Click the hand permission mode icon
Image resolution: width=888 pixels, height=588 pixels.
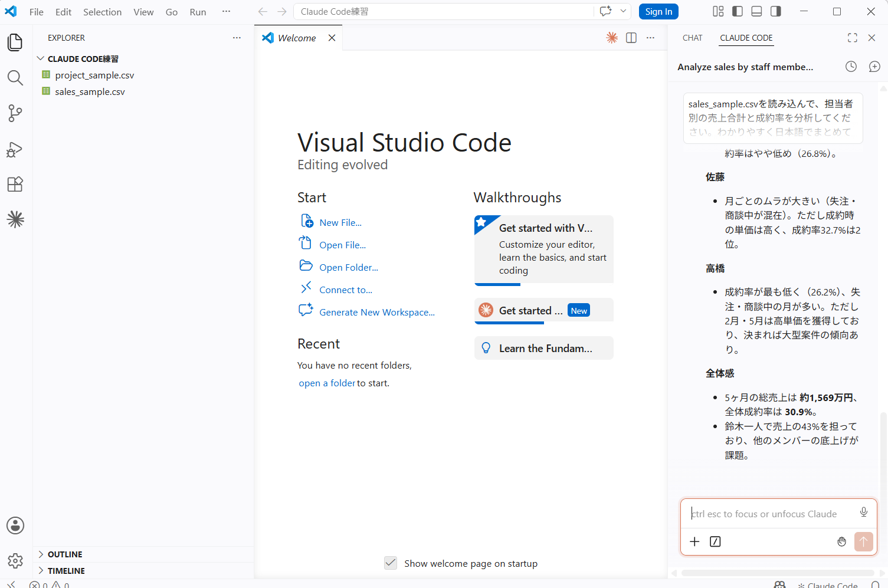pyautogui.click(x=842, y=541)
